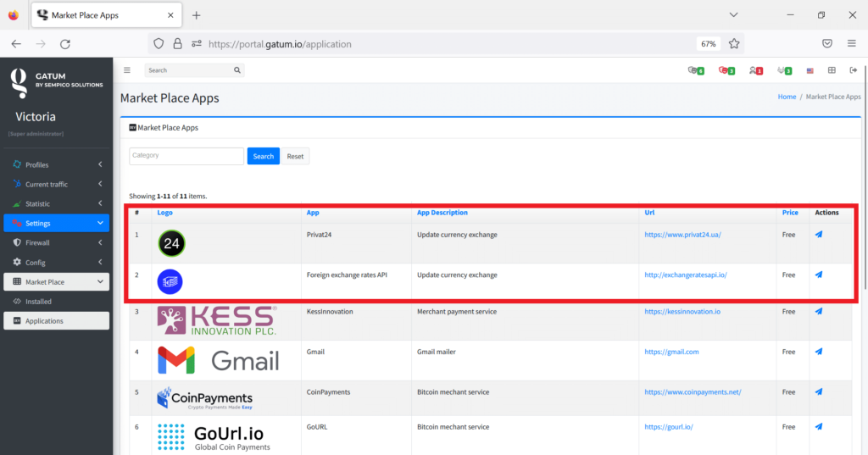Viewport: 868px width, 455px height.
Task: Open a new browser tab with plus
Action: 197,15
